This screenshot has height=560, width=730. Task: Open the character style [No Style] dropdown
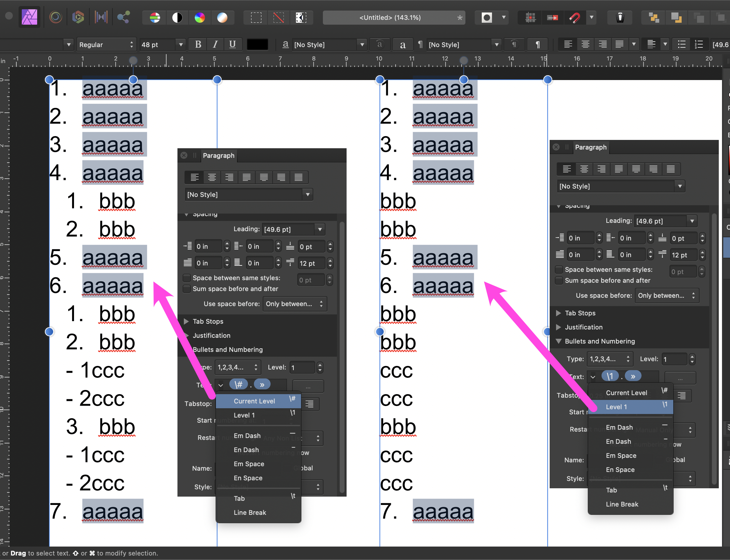(x=362, y=44)
